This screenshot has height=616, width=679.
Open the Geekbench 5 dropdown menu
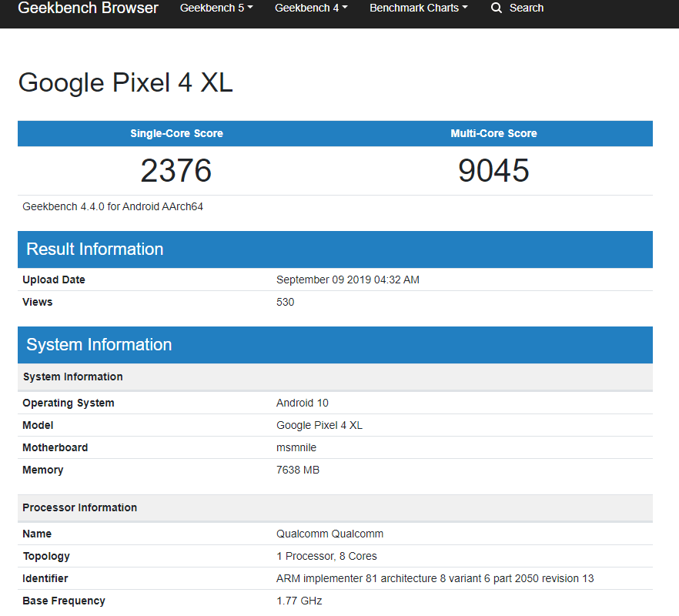[216, 8]
